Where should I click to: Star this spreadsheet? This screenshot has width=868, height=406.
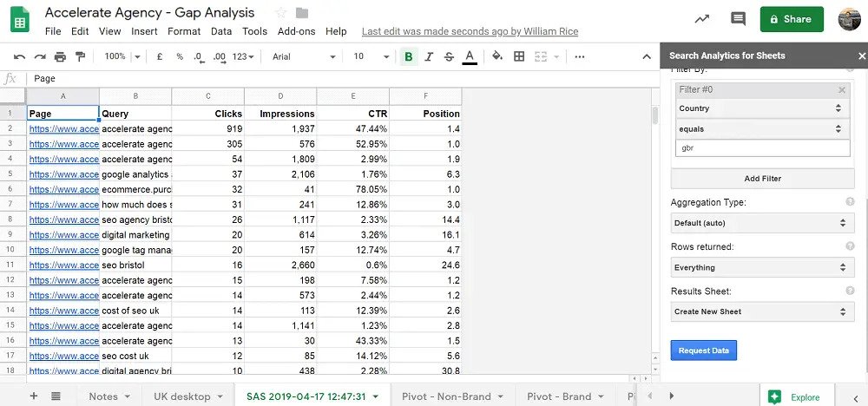pos(280,13)
